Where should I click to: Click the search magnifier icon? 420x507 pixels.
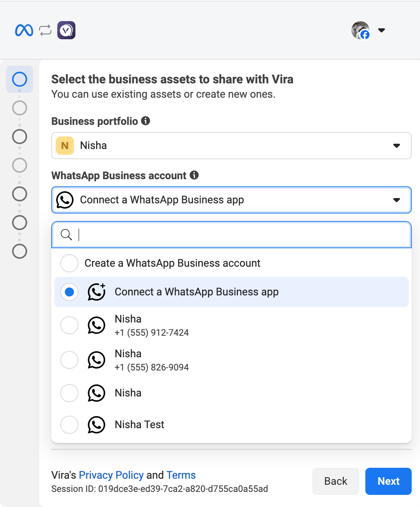pos(66,235)
